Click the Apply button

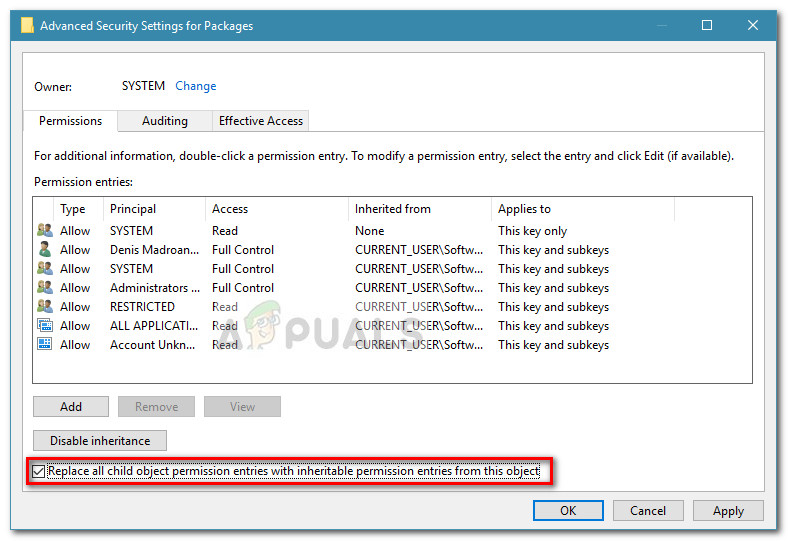tap(728, 511)
